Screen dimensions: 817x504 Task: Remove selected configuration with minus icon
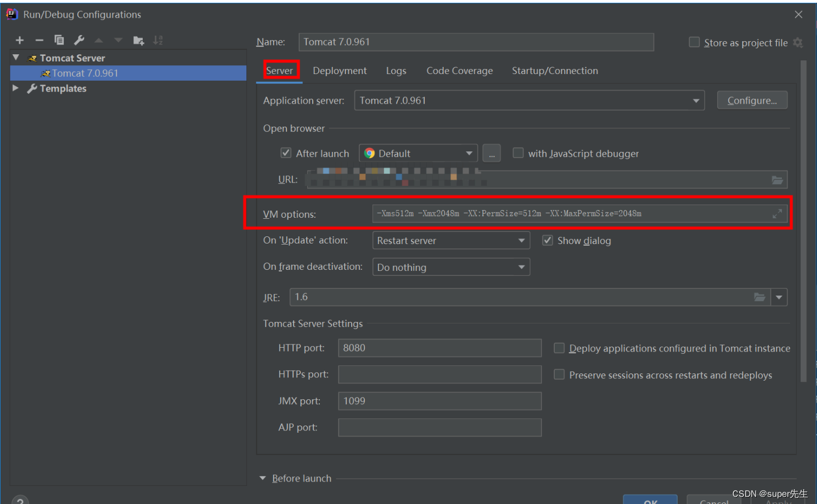(39, 40)
